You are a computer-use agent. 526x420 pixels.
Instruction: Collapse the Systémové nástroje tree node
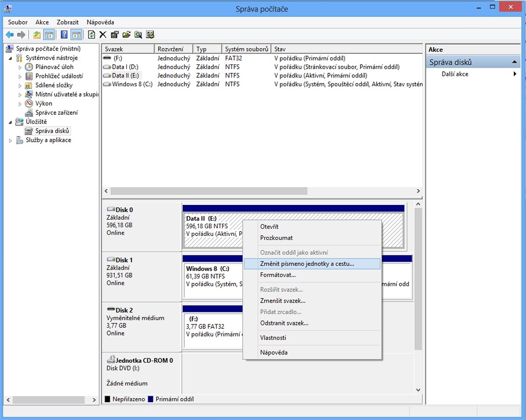click(11, 58)
